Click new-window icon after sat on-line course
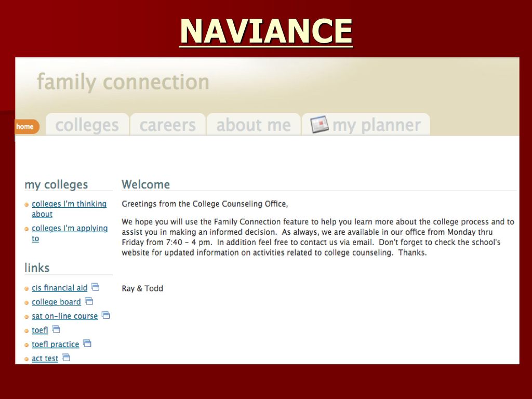 (106, 315)
